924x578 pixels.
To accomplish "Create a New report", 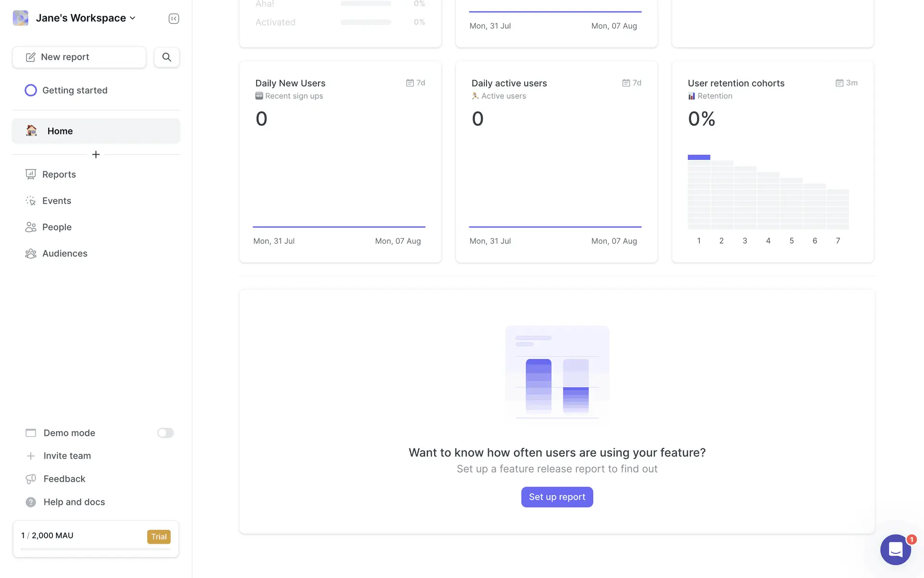I will coord(79,57).
